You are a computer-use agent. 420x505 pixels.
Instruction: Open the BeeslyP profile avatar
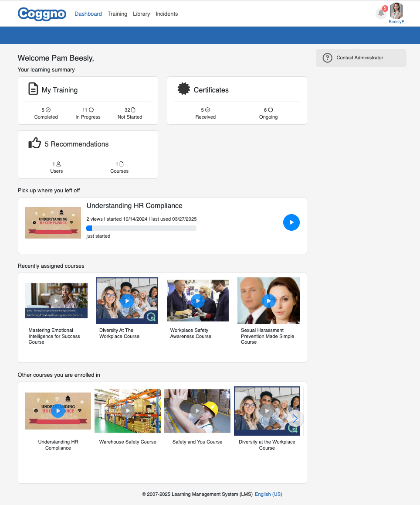pyautogui.click(x=396, y=10)
